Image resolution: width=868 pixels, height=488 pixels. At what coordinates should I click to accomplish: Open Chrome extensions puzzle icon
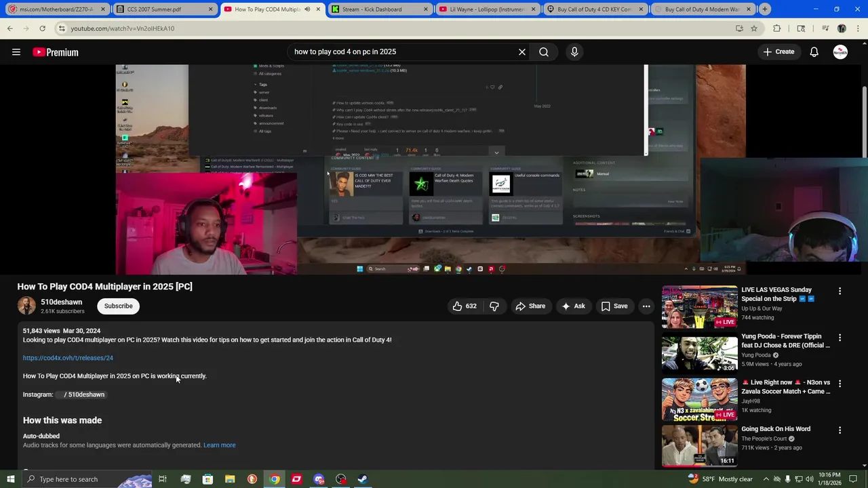coord(777,28)
